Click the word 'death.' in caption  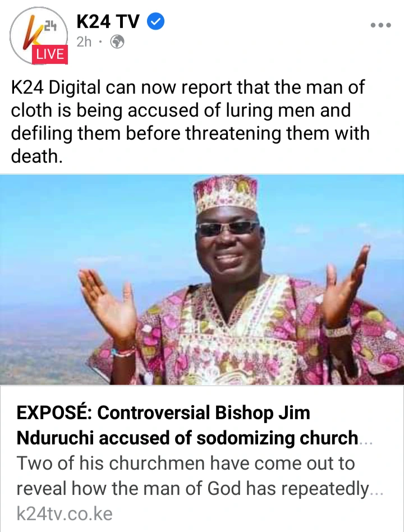[37, 157]
